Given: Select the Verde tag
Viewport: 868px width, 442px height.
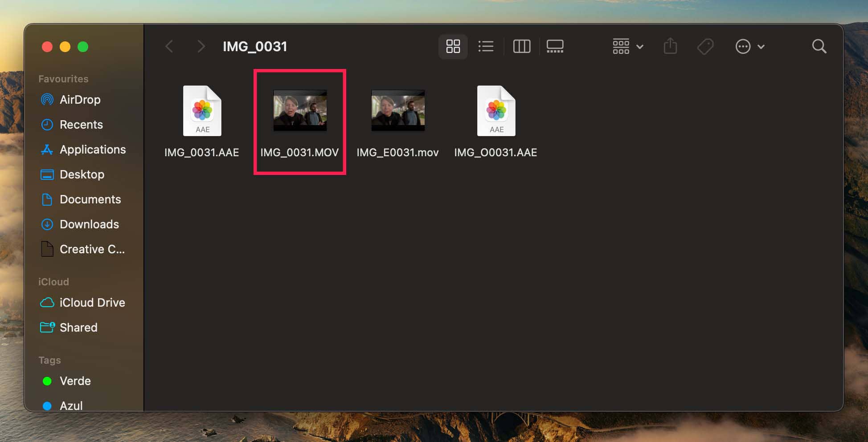Looking at the screenshot, I should 75,381.
